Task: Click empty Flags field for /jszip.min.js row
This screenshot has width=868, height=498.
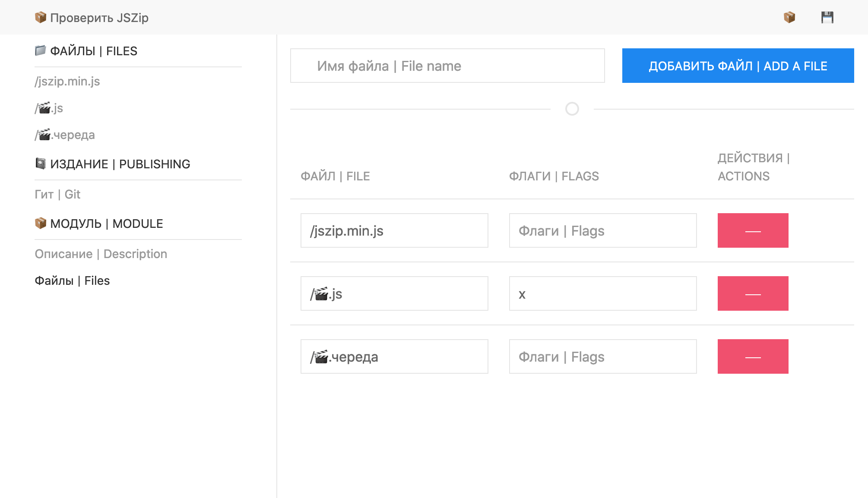Action: coord(602,230)
